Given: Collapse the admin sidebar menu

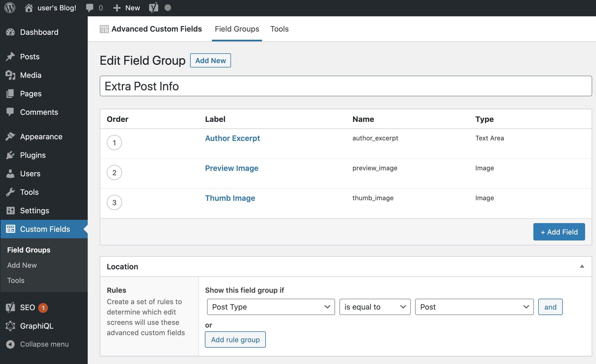Looking at the screenshot, I should 11,344.
